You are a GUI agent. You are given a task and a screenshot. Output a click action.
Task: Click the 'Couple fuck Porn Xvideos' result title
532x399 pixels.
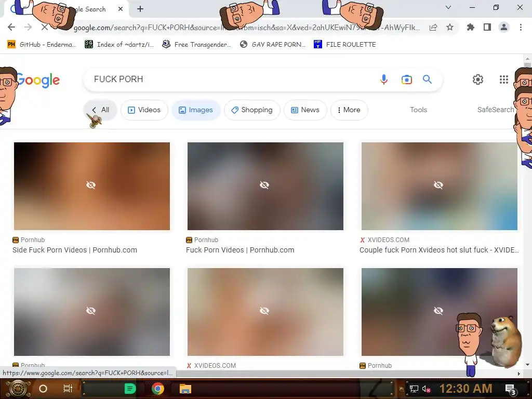tap(439, 250)
